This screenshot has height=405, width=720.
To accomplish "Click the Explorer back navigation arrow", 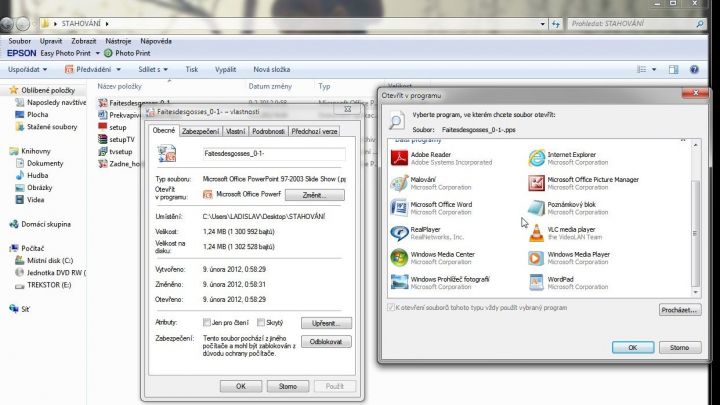I will [6, 23].
